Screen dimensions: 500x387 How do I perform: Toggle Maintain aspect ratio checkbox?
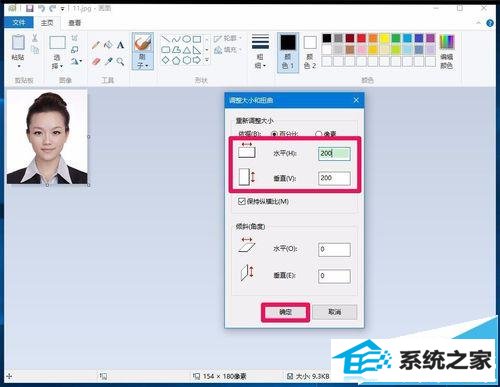click(242, 201)
